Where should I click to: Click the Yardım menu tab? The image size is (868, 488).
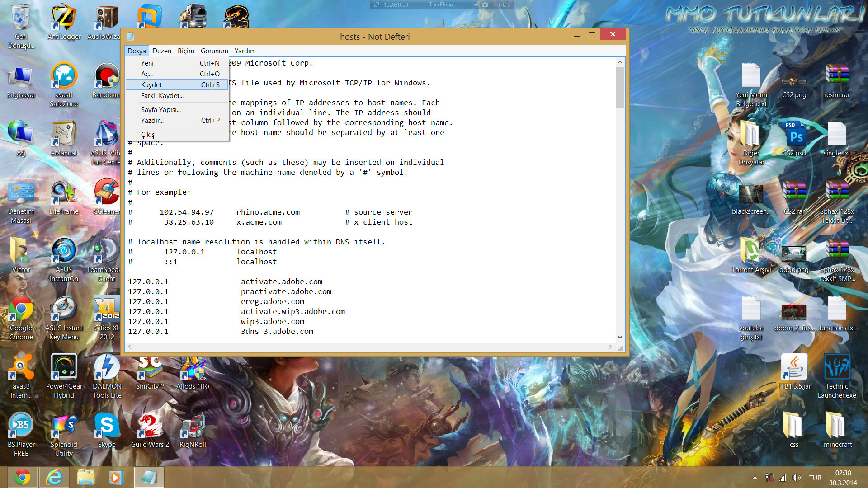click(245, 51)
